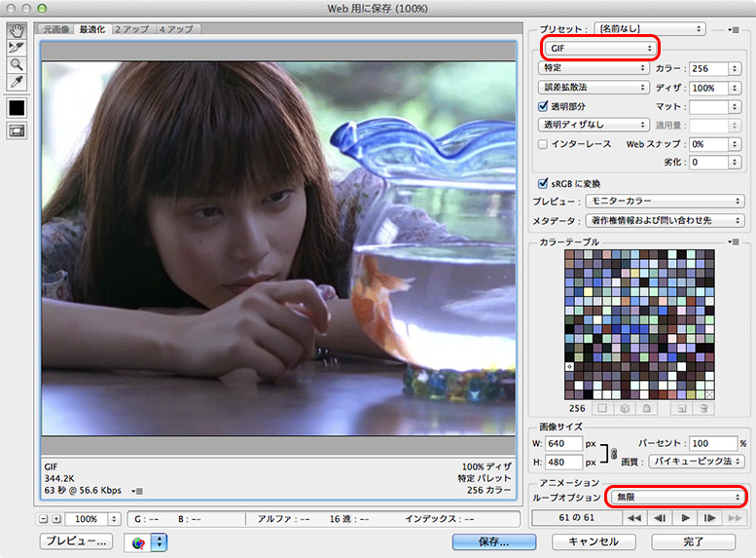The image size is (756, 558).
Task: Toggle the 透明部分 checkbox
Action: click(543, 106)
